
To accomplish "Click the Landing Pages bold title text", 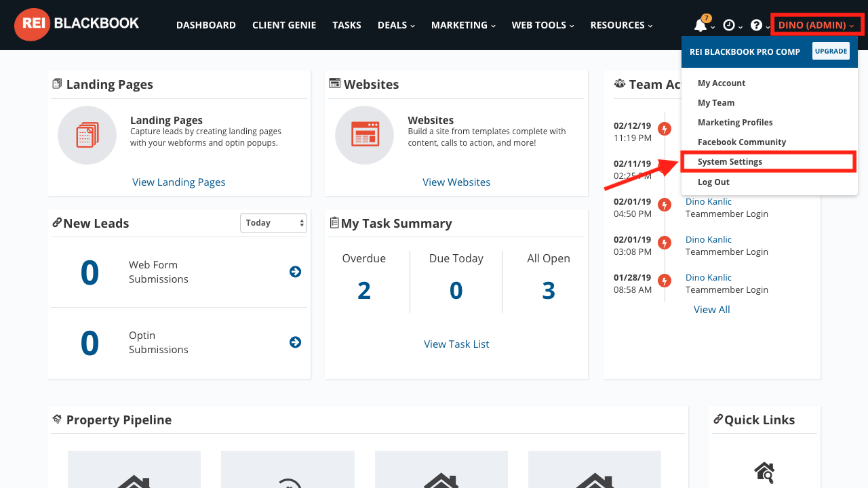I will (x=166, y=120).
